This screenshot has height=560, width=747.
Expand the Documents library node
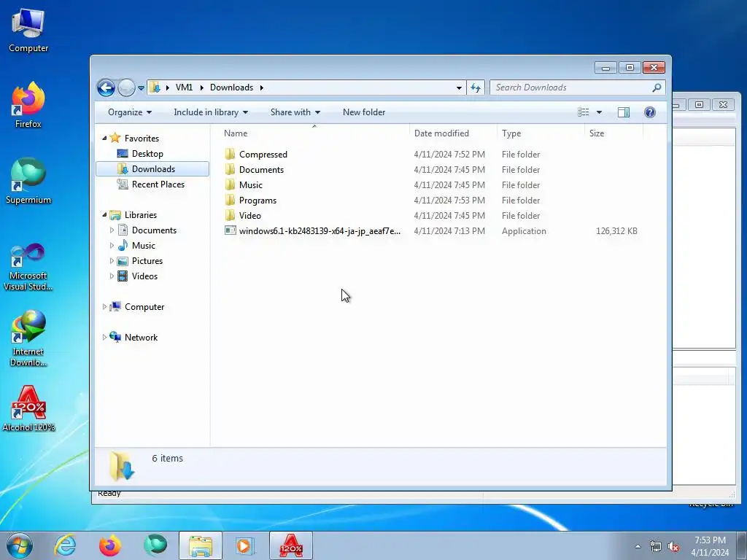112,230
